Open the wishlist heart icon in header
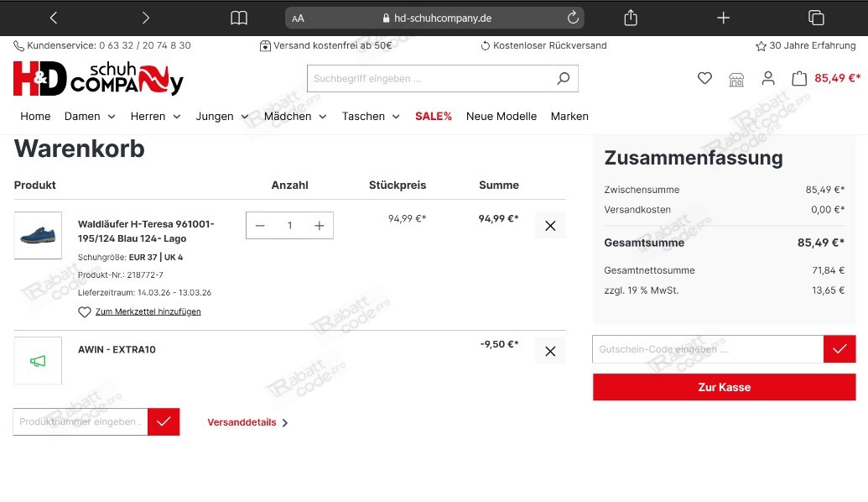868x502 pixels. coord(704,77)
